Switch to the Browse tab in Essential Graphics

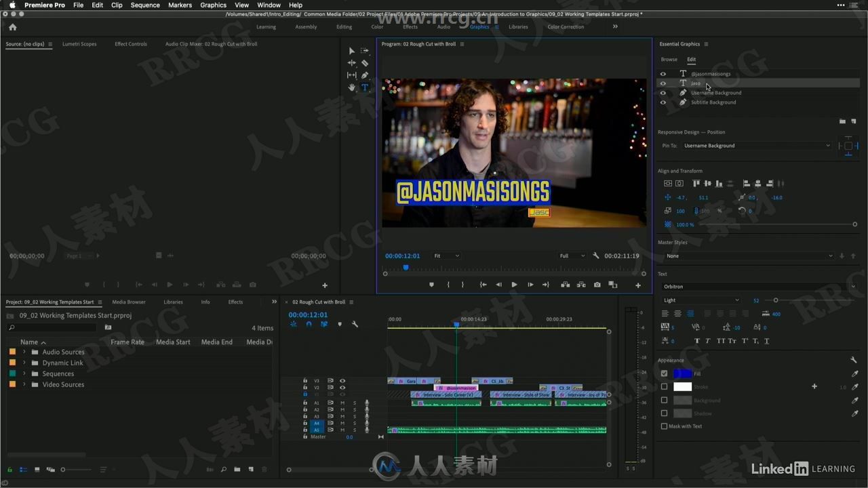[x=669, y=60]
